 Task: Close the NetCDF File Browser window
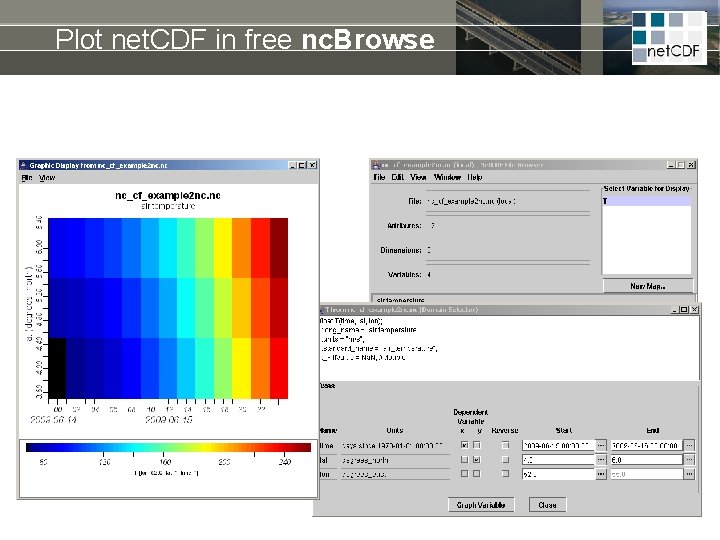[691, 164]
